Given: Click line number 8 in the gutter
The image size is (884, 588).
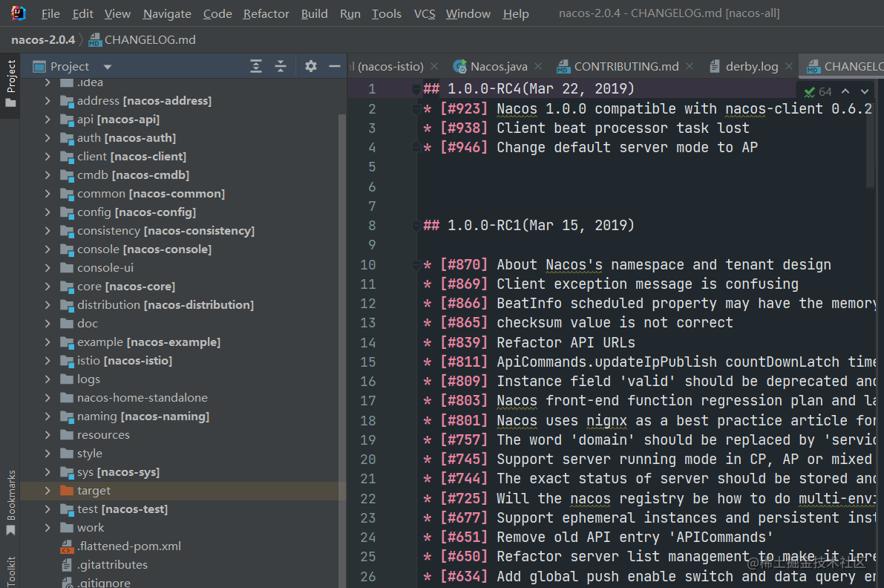Looking at the screenshot, I should point(372,226).
